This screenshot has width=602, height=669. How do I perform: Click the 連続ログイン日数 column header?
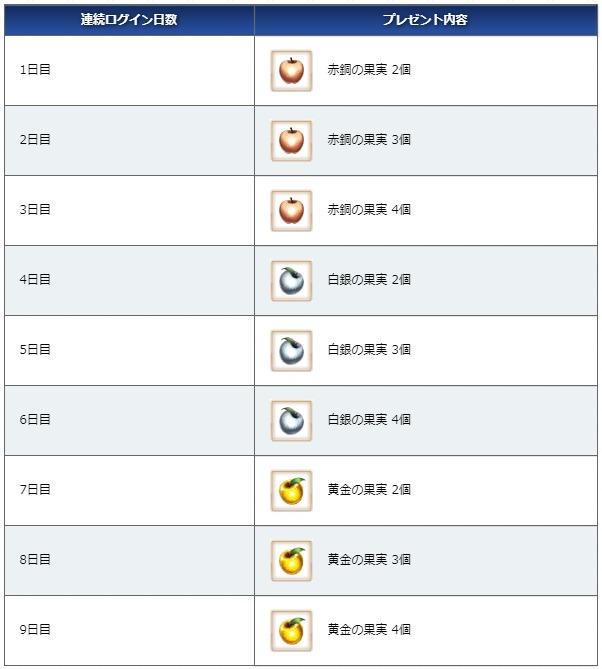point(129,20)
